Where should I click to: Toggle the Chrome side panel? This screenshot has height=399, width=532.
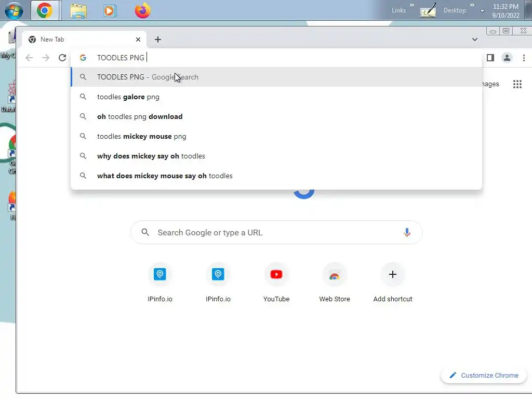point(490,58)
